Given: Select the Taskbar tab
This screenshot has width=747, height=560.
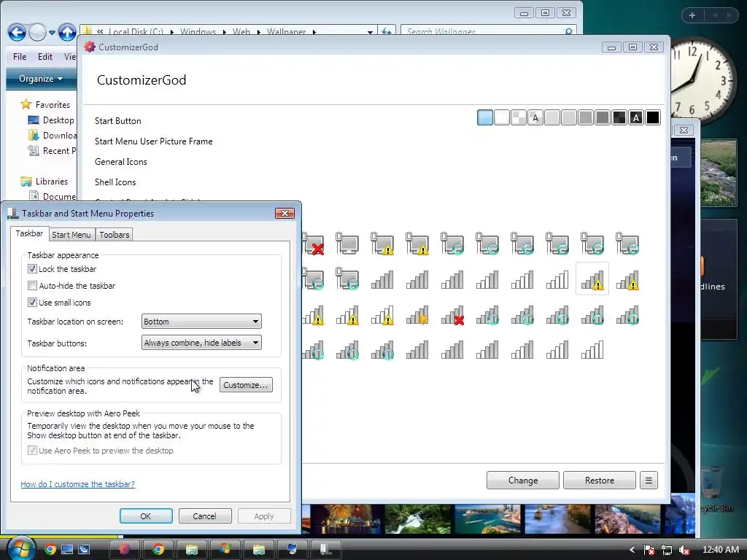Looking at the screenshot, I should [29, 233].
